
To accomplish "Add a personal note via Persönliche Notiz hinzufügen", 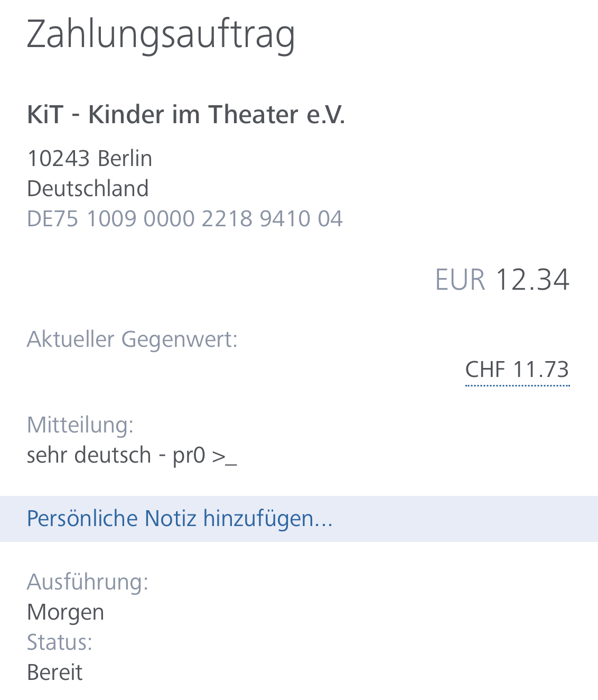I will pos(180,519).
